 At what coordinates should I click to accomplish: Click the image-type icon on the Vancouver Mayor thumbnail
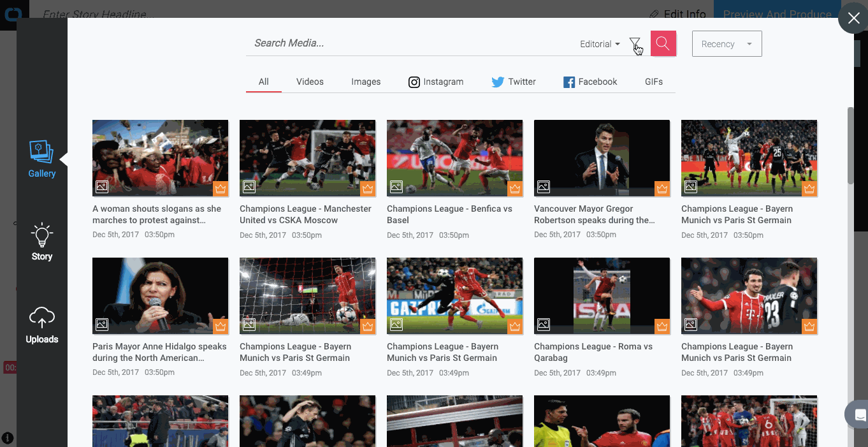tap(544, 187)
